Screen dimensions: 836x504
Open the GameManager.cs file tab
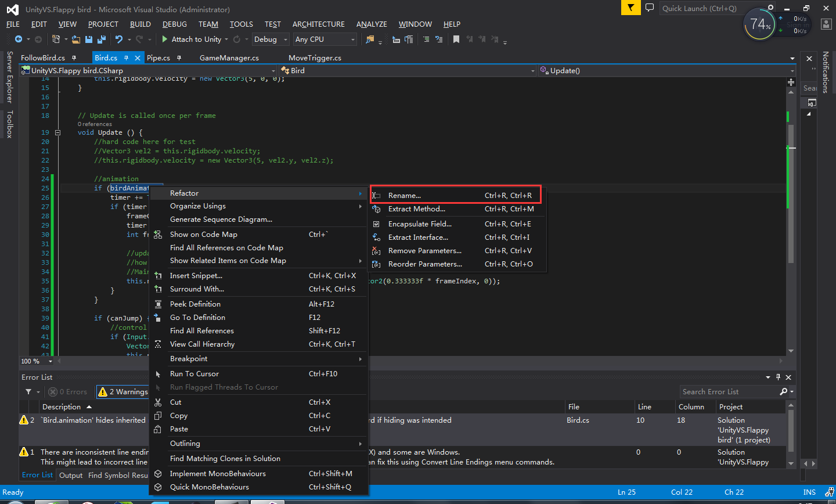pos(229,58)
